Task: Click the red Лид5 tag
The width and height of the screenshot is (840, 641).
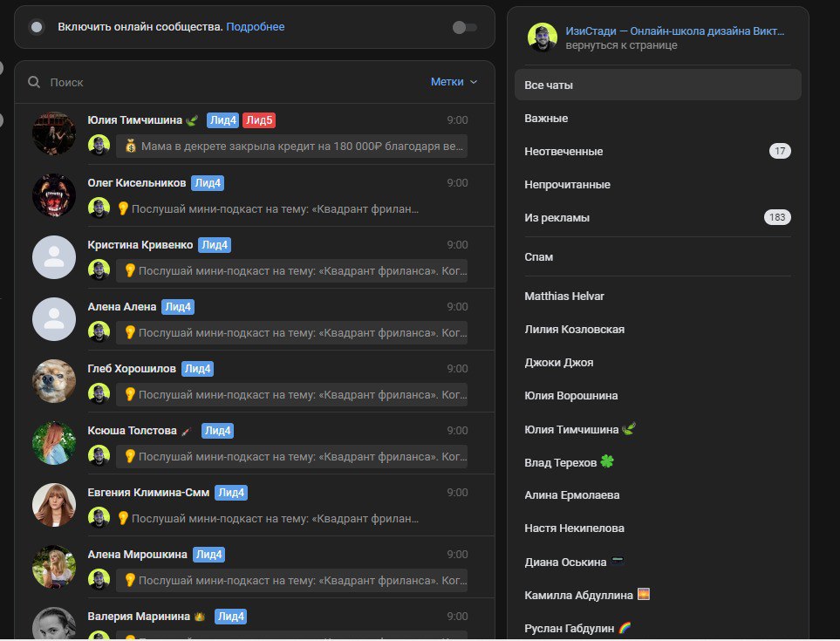Action: 259,120
